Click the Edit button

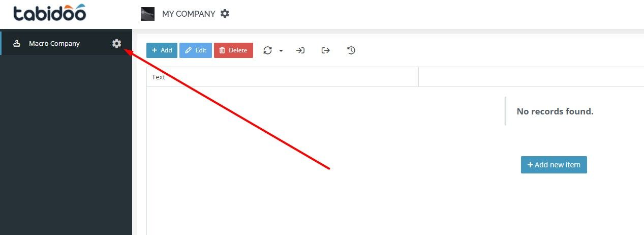(196, 50)
